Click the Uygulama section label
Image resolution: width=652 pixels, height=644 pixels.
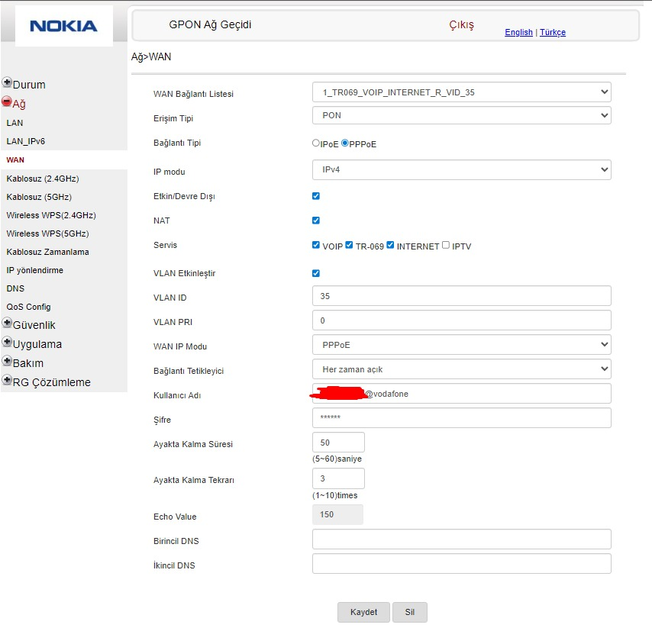pos(37,344)
